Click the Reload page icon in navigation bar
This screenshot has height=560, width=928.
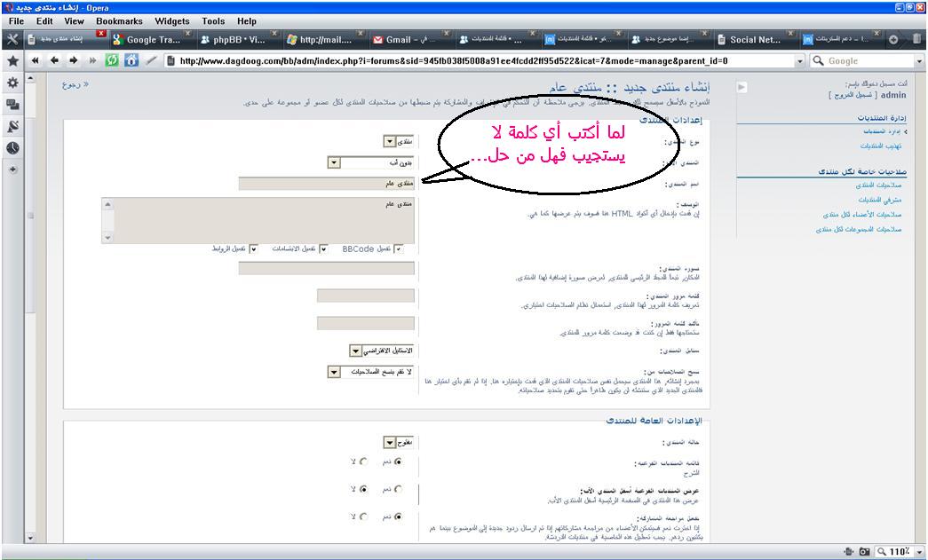[x=112, y=61]
